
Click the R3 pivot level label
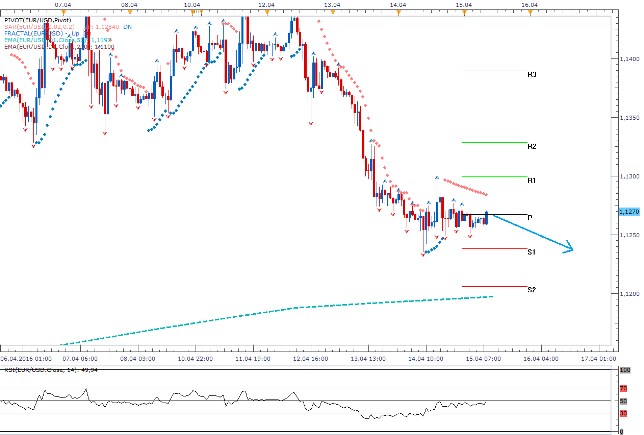coord(532,75)
